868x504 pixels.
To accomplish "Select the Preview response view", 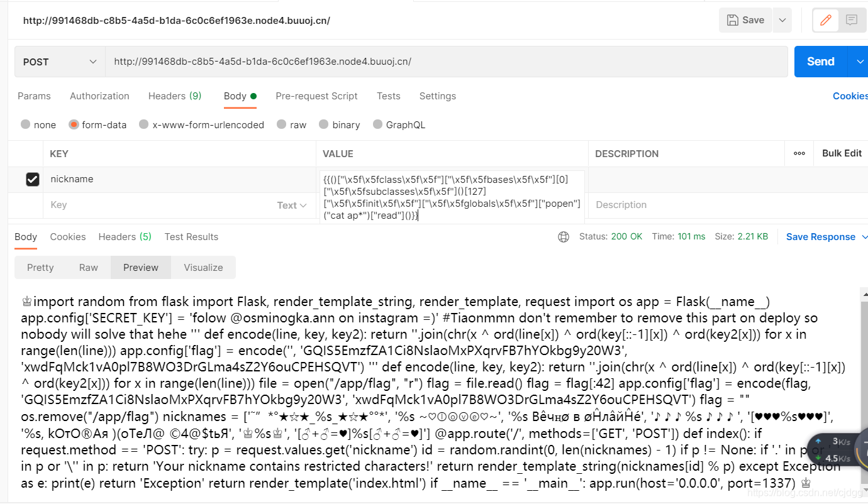I will (x=141, y=268).
